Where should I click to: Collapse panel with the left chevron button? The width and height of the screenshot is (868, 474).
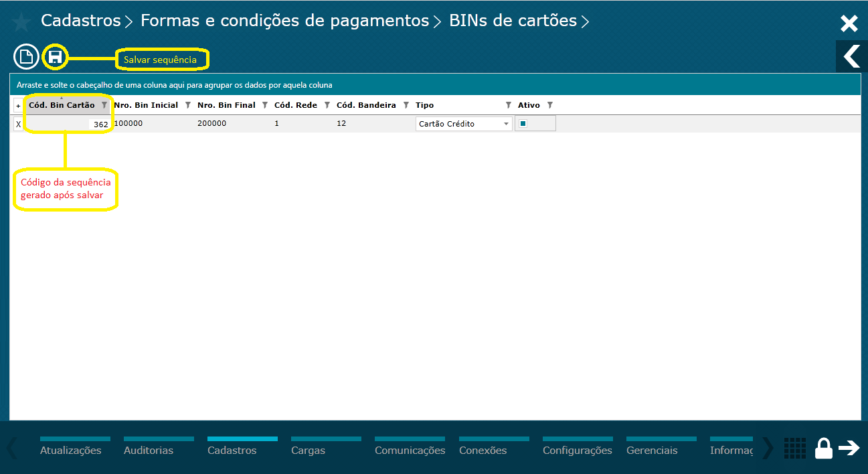click(852, 56)
